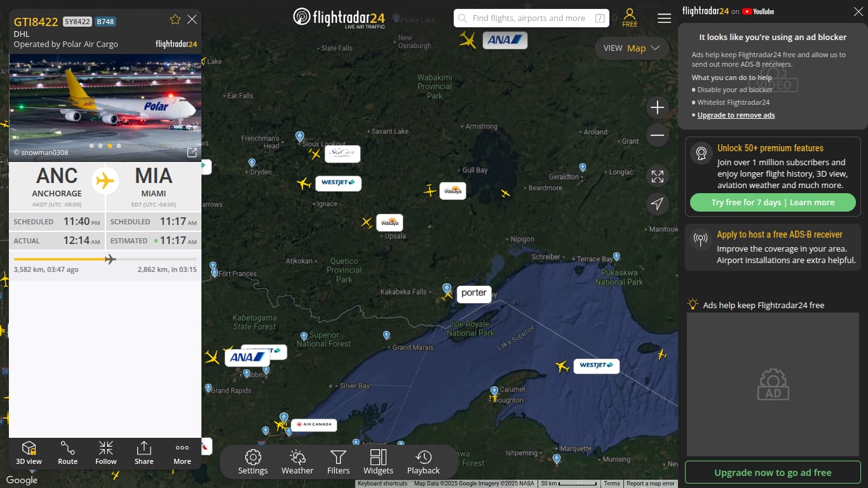Go to Flightradar24 home via logo
Image resolution: width=868 pixels, height=488 pixels.
(339, 17)
